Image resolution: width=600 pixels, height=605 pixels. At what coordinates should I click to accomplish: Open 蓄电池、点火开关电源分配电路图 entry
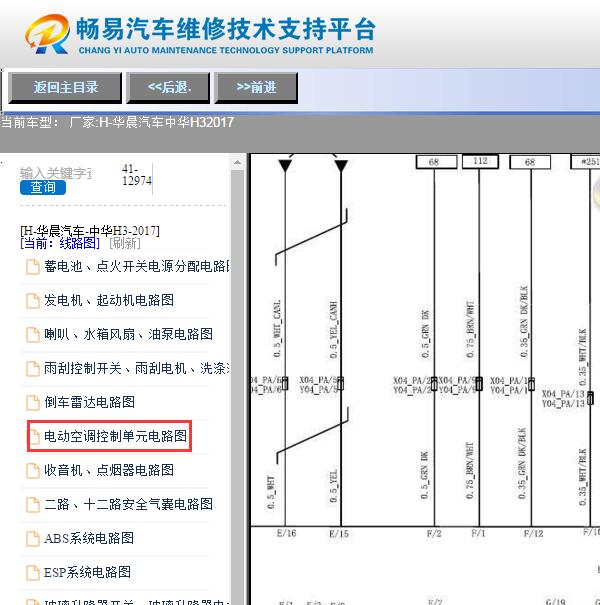[x=137, y=266]
